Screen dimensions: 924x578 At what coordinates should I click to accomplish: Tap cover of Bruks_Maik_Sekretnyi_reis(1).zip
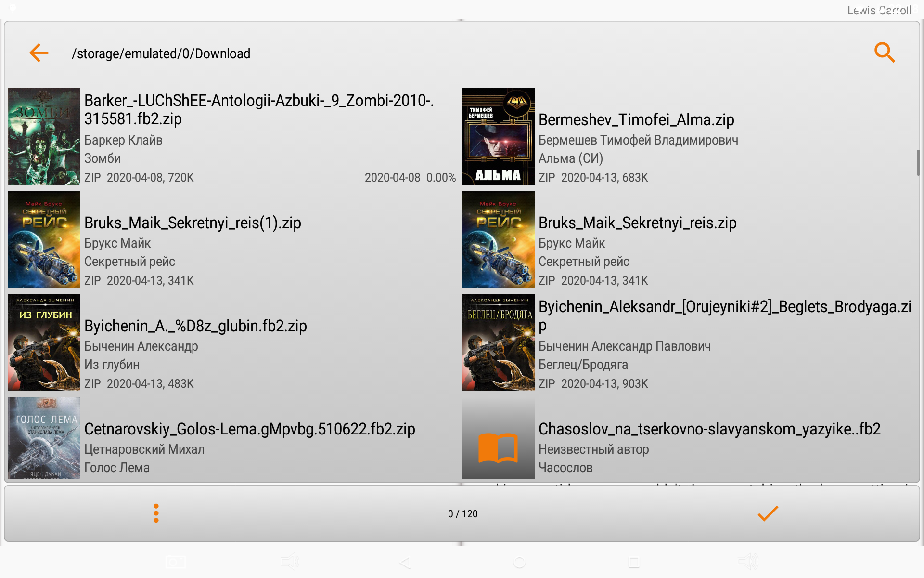click(x=44, y=239)
